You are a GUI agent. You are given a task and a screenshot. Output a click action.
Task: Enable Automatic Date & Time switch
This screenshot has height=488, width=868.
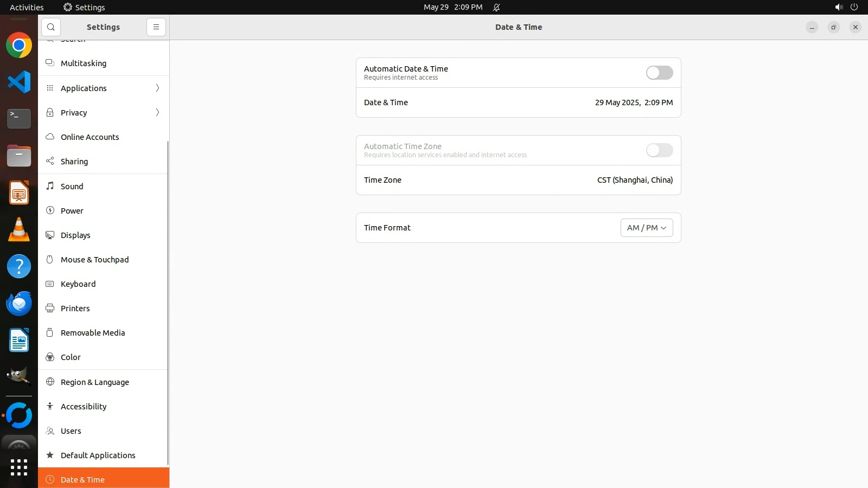pyautogui.click(x=659, y=73)
